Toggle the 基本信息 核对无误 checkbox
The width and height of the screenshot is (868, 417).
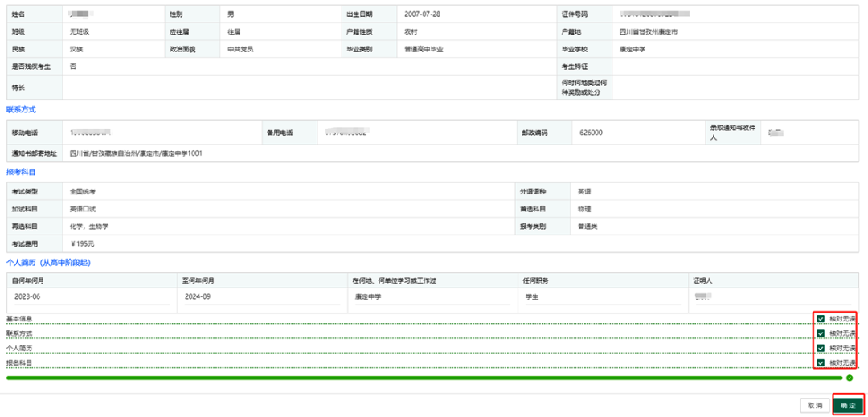coord(821,319)
